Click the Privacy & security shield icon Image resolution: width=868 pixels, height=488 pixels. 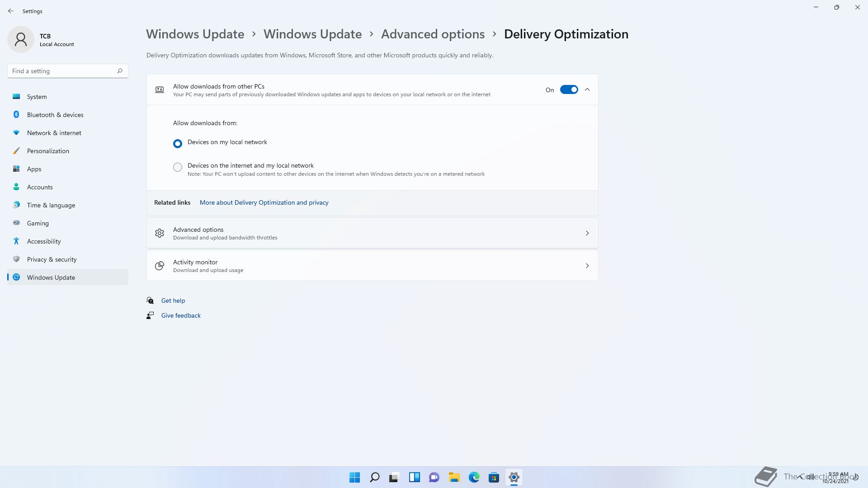(x=16, y=259)
